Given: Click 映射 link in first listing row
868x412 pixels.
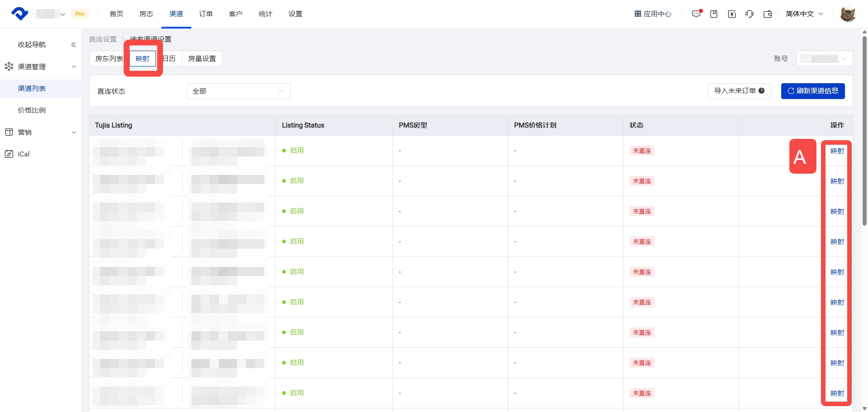Looking at the screenshot, I should click(x=837, y=151).
